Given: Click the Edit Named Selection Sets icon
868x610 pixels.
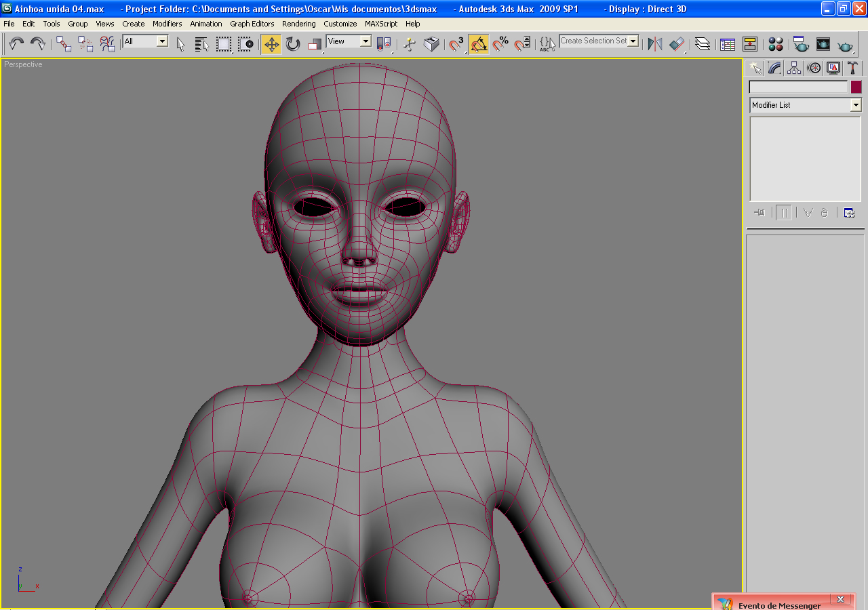Looking at the screenshot, I should 547,44.
